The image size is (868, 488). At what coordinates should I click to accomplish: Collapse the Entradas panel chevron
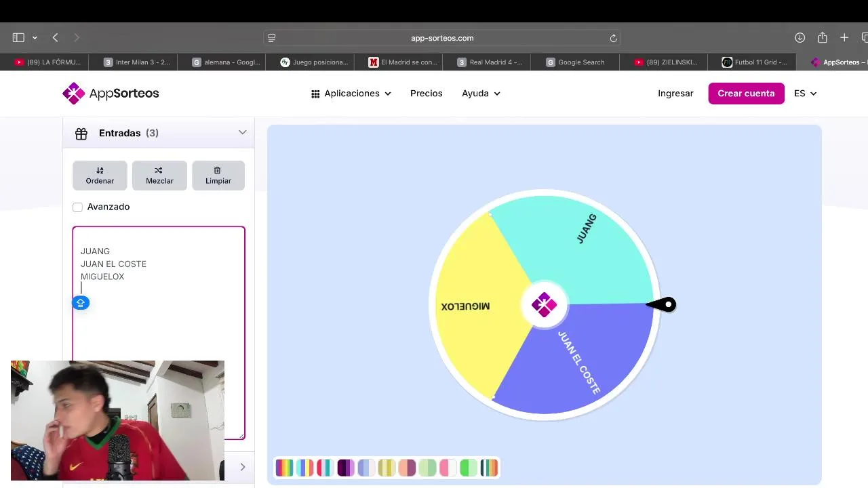pos(242,133)
